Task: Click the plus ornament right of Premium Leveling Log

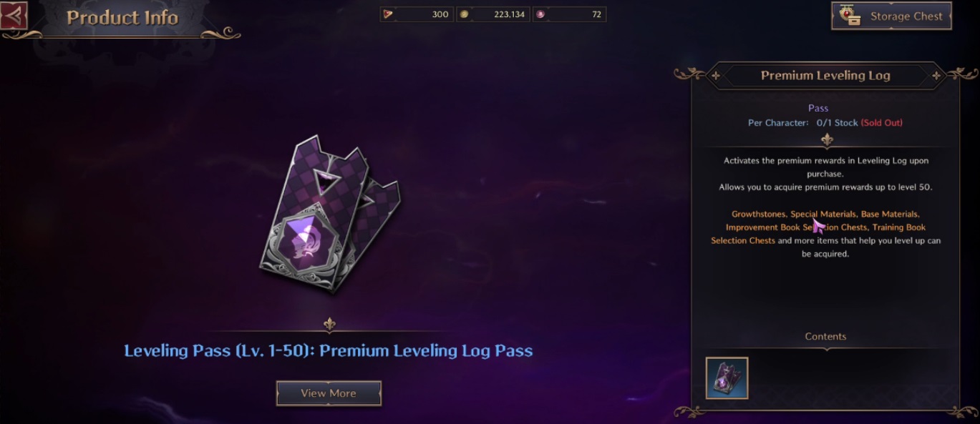Action: click(x=936, y=75)
